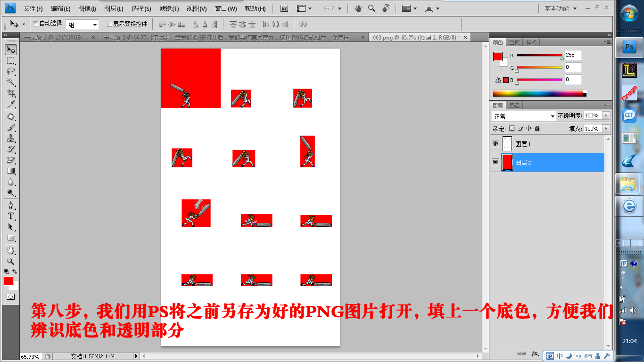Select the Crop tool

click(10, 93)
